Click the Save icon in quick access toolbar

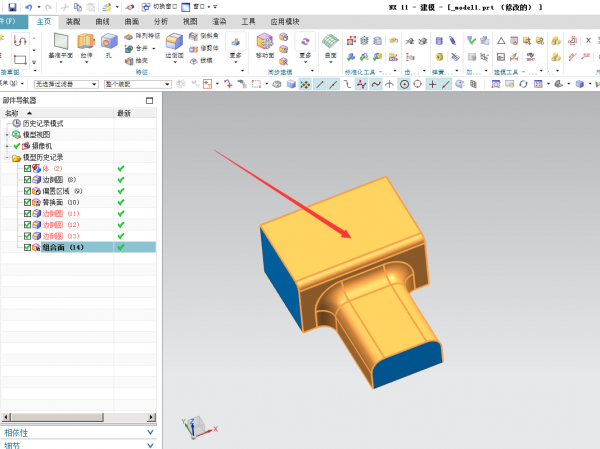[12, 7]
